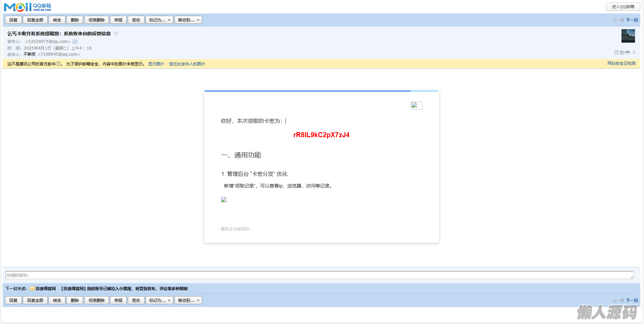Image resolution: width=644 pixels, height=324 pixels.
Task: Open top 移动到 dropdown
Action: (188, 20)
